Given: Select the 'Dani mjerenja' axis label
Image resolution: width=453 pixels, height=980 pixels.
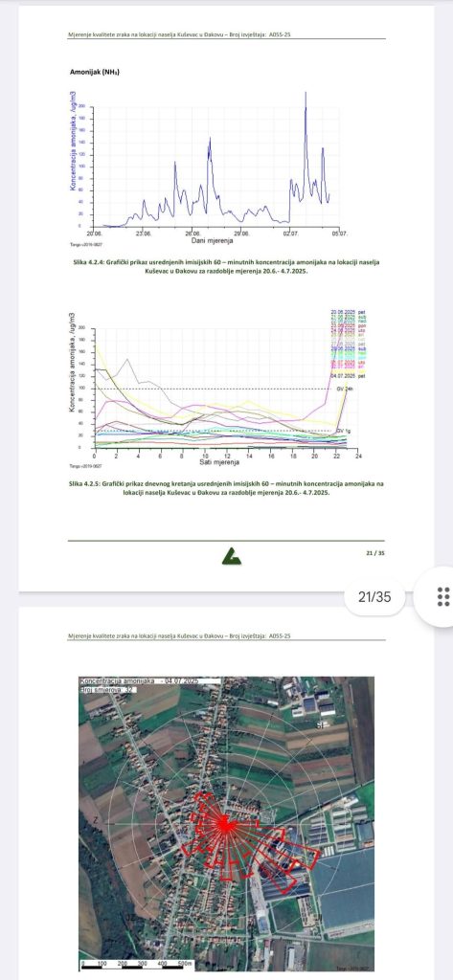Looking at the screenshot, I should click(x=212, y=240).
